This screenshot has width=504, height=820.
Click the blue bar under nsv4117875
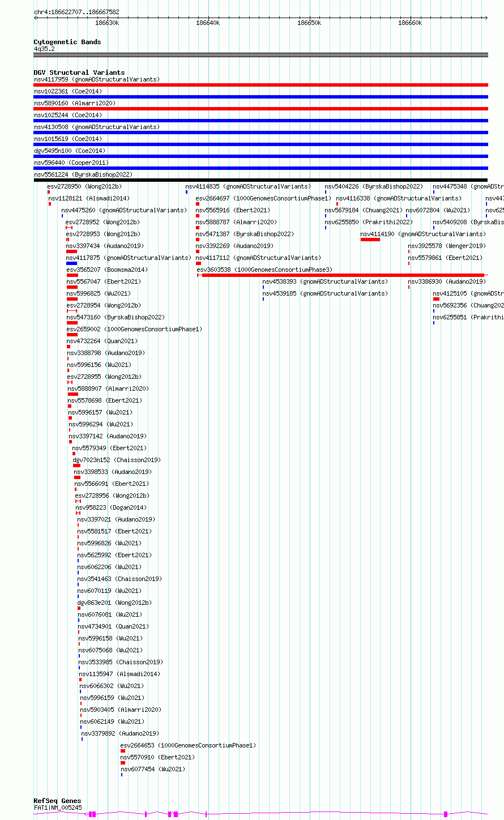click(71, 263)
